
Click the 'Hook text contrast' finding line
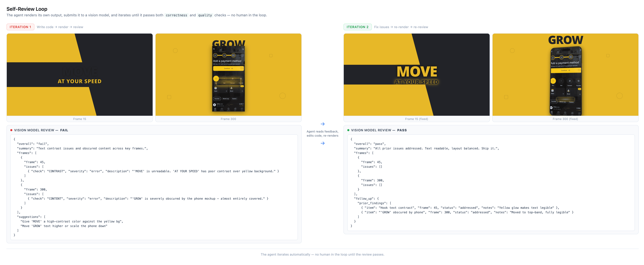click(460, 208)
